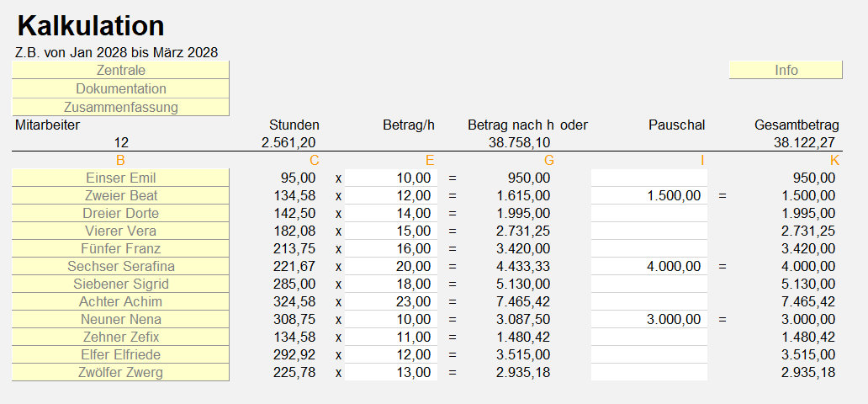Open the Dokumentation button
Image resolution: width=868 pixels, height=404 pixels.
click(120, 88)
